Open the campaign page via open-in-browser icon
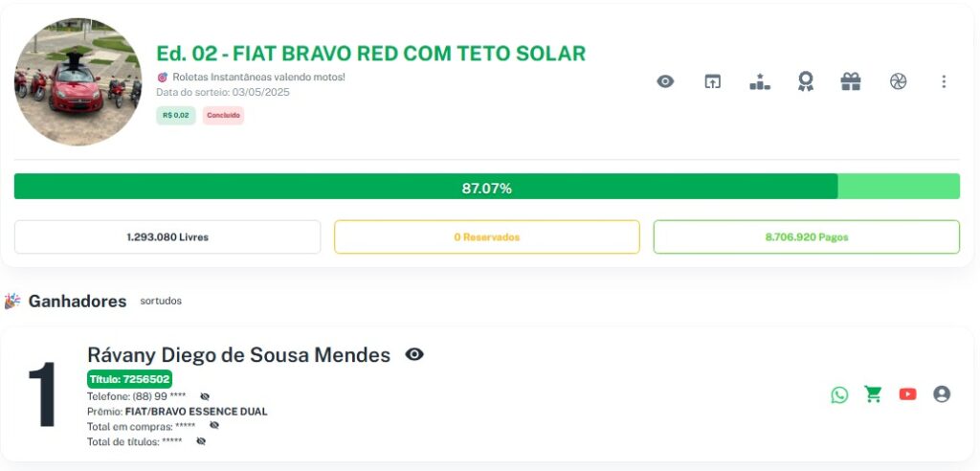 (x=712, y=82)
